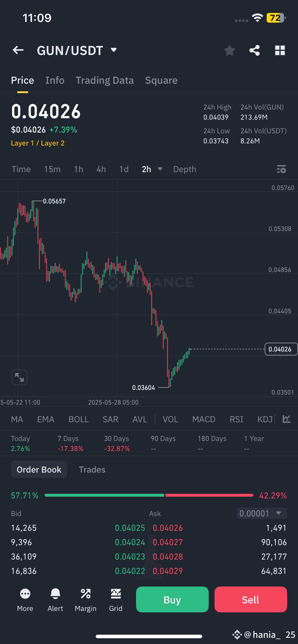Tap the 0.03604 low label on chart
Viewport: 298px width, 644px height.
pyautogui.click(x=144, y=388)
